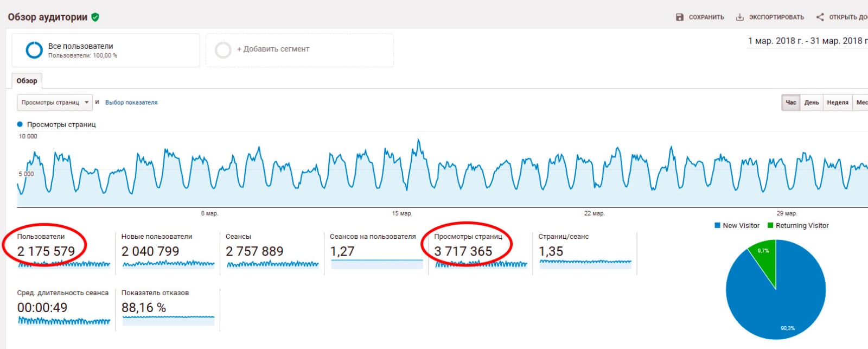The height and width of the screenshot is (349, 868).
Task: Switch chart granularity to День
Action: tap(812, 103)
